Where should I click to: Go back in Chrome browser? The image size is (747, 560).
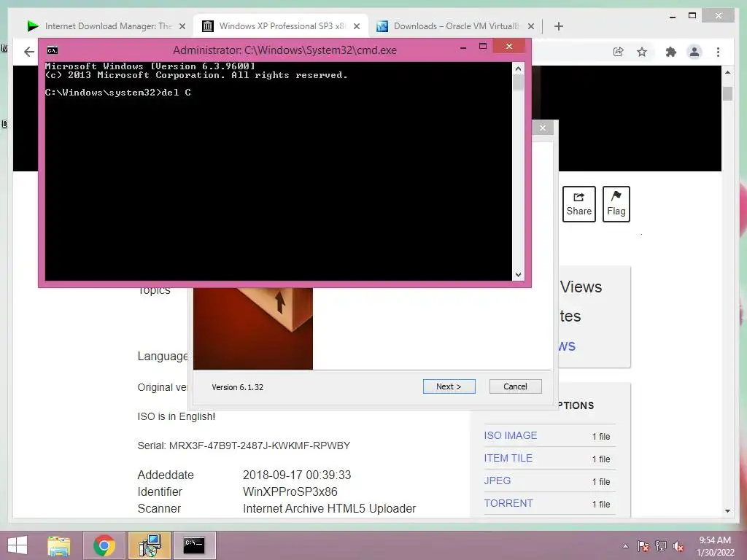tap(29, 52)
